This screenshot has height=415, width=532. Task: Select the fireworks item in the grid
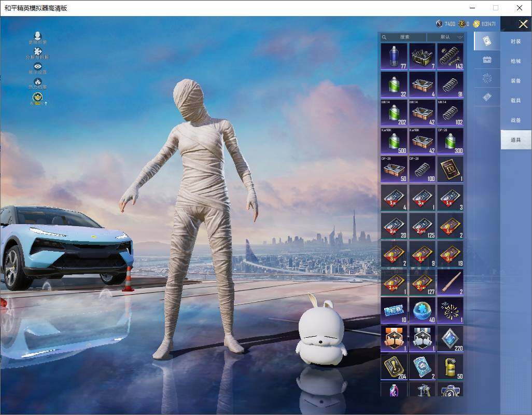[450, 311]
